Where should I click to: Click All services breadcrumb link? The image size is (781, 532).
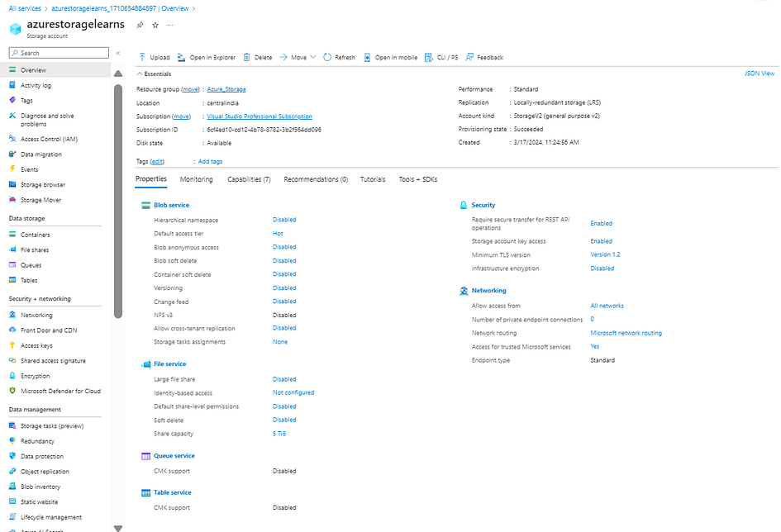pos(25,8)
